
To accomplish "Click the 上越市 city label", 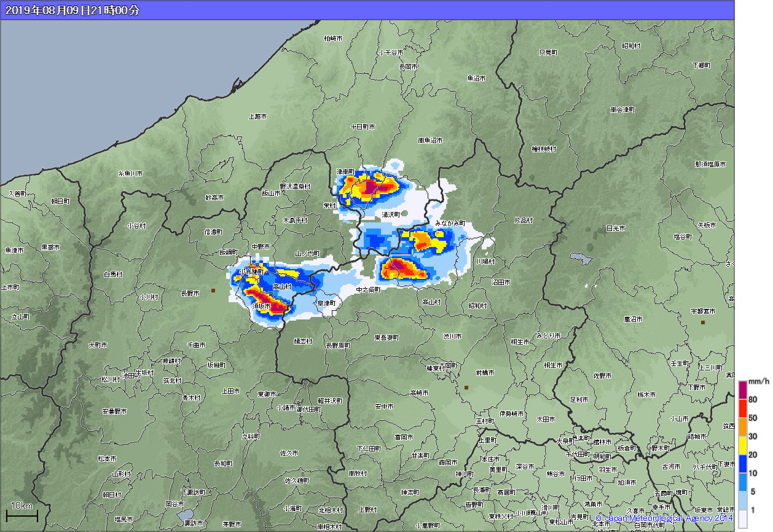I will tap(257, 116).
